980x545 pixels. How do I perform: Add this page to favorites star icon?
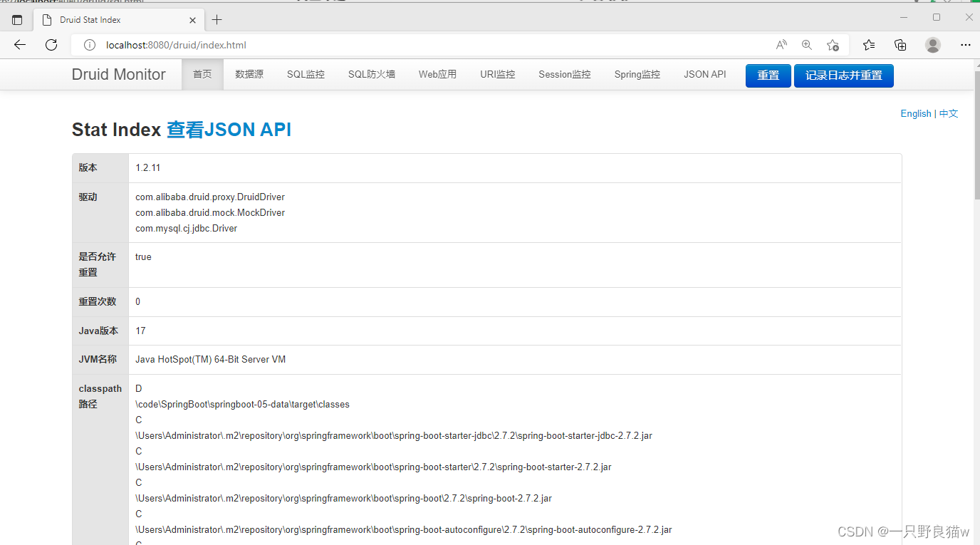[x=833, y=45]
